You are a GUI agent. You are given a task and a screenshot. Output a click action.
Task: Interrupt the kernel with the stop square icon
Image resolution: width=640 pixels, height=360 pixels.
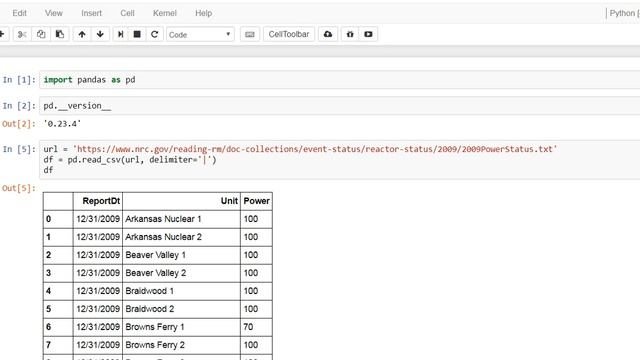(137, 34)
